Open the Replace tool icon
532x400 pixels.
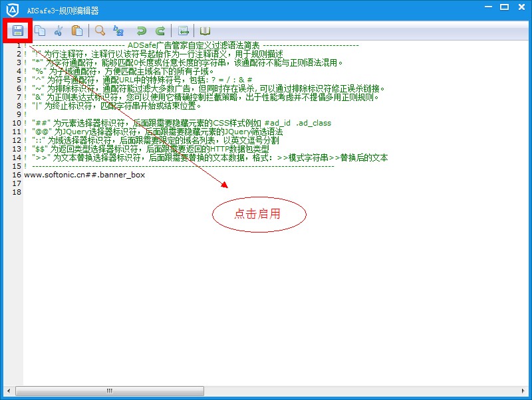pyautogui.click(x=118, y=31)
